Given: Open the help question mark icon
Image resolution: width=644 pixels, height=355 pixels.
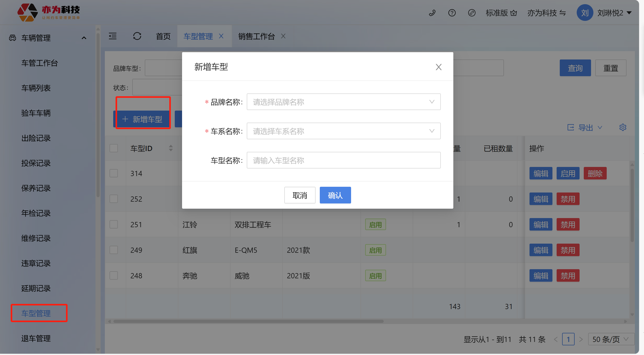Looking at the screenshot, I should click(452, 13).
